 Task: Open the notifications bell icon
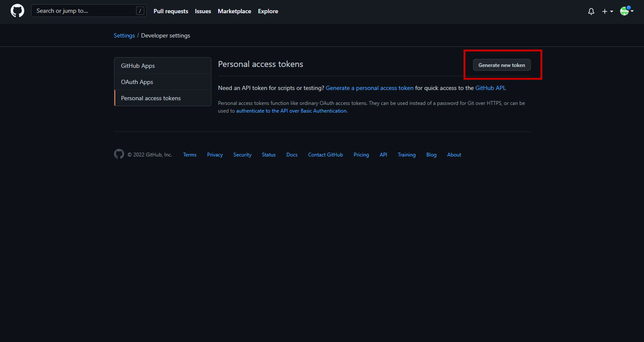591,12
